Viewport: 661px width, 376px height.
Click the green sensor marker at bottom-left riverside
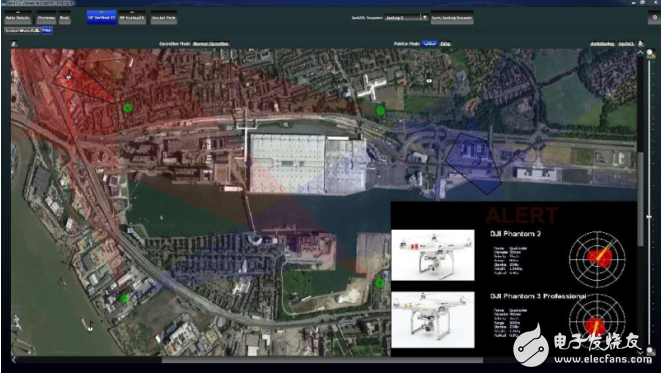click(x=124, y=298)
